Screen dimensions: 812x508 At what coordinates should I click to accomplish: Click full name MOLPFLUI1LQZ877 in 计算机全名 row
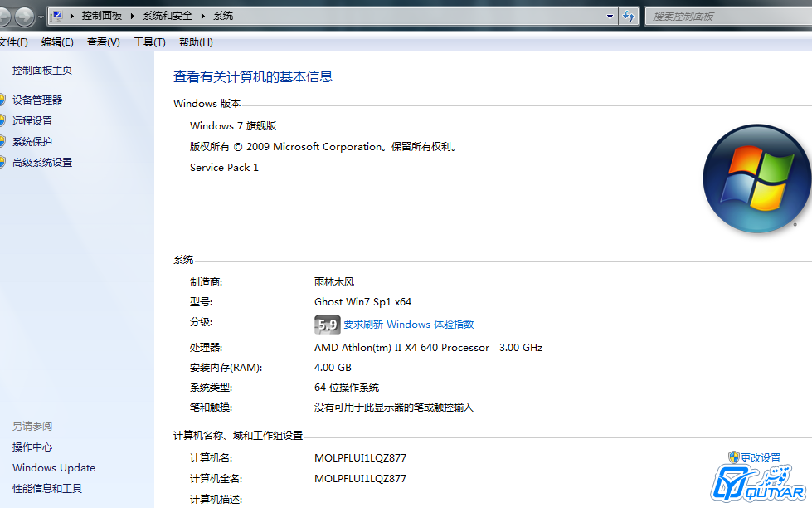point(361,478)
